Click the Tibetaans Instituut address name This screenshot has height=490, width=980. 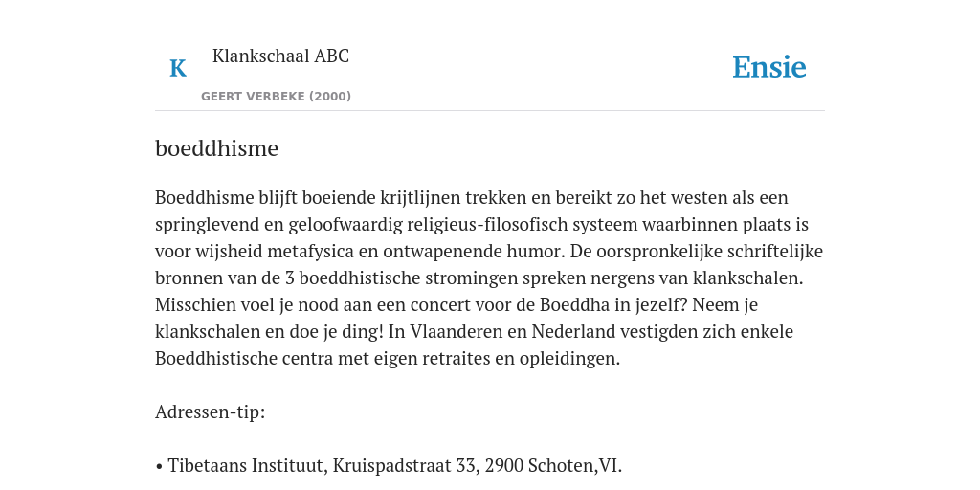[x=247, y=466]
